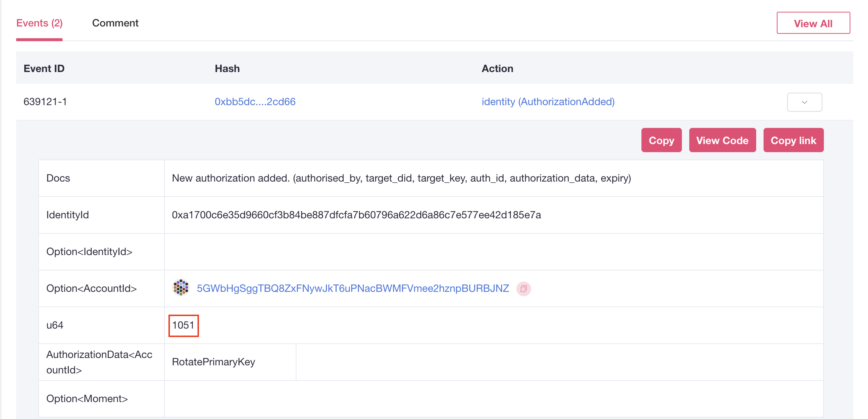
Task: Select the event ID 639121-1 text
Action: pos(45,102)
